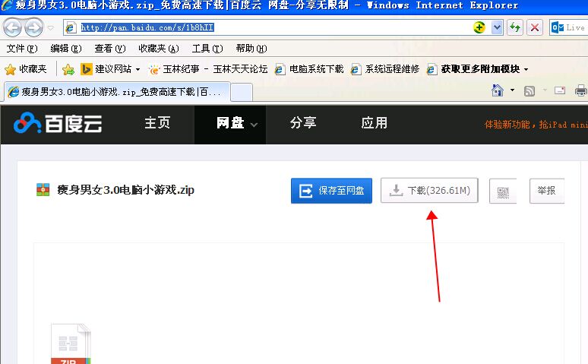
Task: Click the archive icon beside the file name
Action: pos(43,190)
